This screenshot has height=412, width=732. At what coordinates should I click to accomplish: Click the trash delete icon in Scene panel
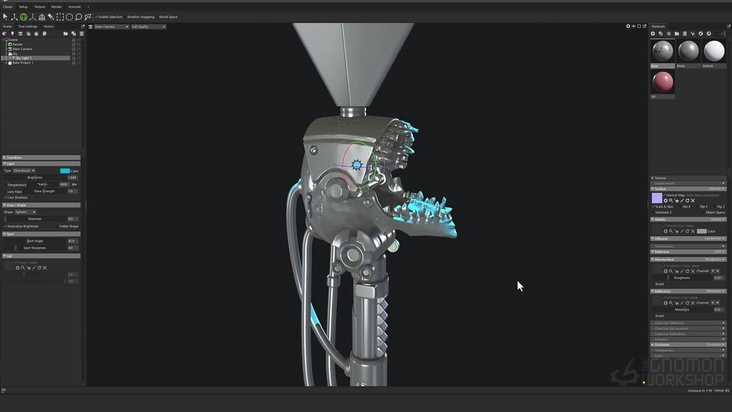click(82, 34)
